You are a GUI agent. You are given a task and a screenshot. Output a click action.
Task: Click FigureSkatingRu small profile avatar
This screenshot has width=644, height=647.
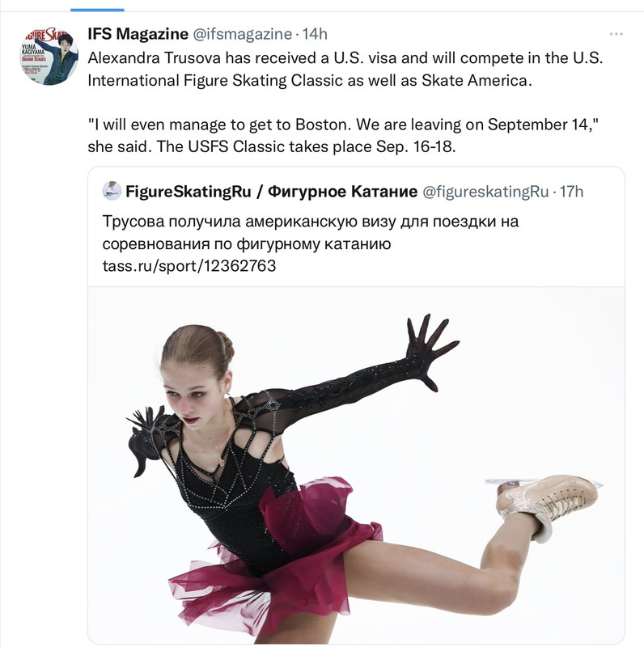tap(112, 191)
